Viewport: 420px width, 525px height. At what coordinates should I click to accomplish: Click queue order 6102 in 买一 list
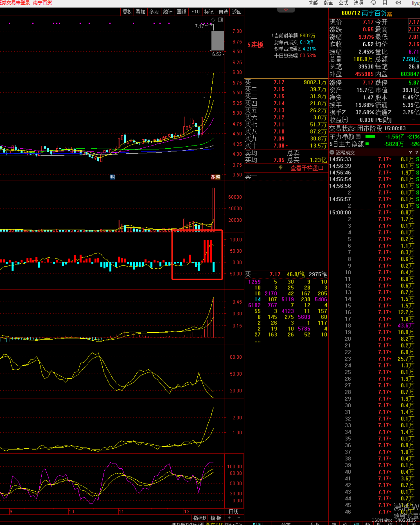click(x=254, y=305)
